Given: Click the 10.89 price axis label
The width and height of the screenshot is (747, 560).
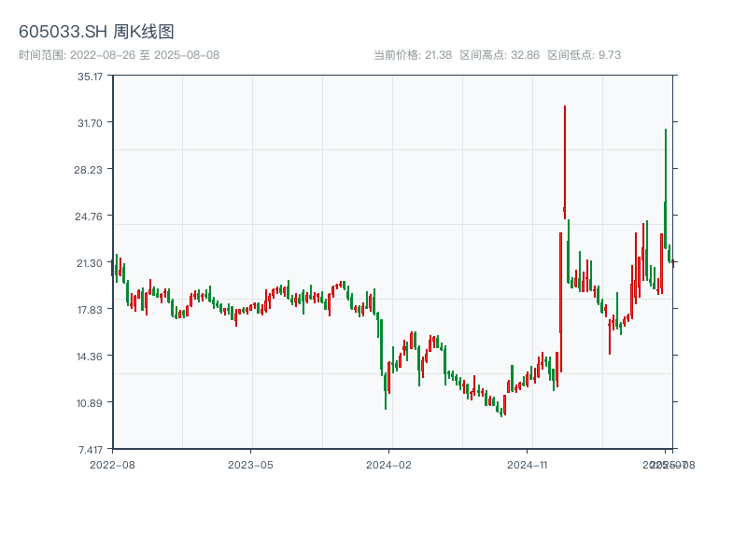Looking at the screenshot, I should tap(91, 403).
